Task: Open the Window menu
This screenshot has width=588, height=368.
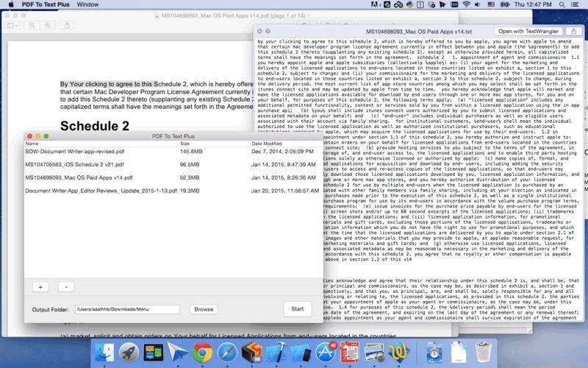Action: 87,4
